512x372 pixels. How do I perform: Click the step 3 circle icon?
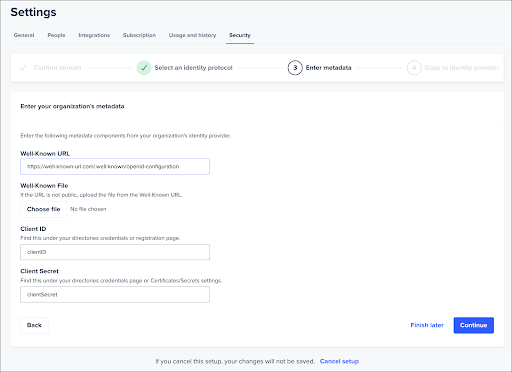[295, 68]
